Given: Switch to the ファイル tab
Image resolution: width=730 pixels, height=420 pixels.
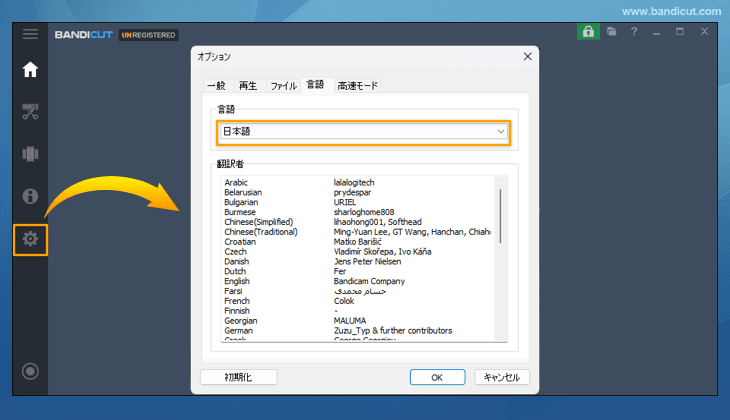Looking at the screenshot, I should (283, 86).
